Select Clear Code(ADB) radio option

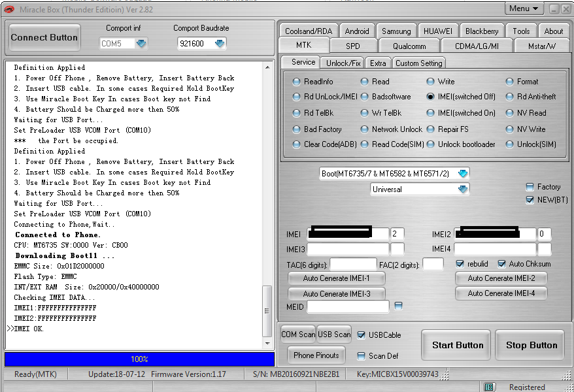(x=297, y=144)
